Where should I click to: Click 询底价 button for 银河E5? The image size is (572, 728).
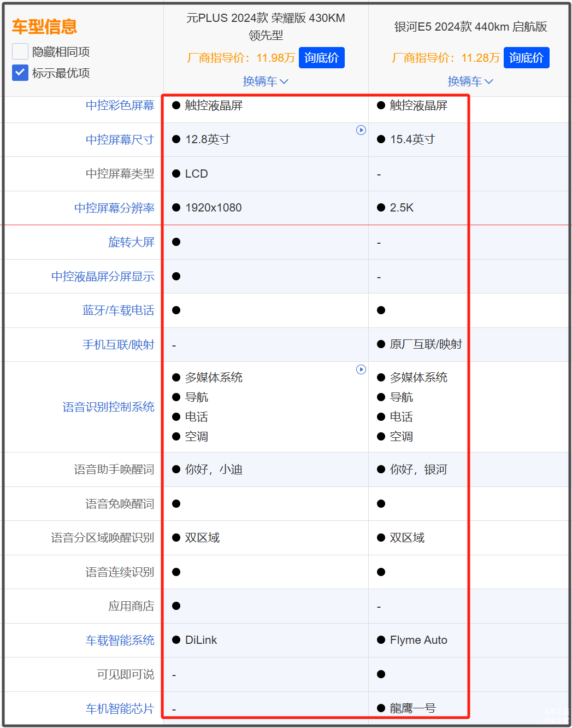pos(526,58)
